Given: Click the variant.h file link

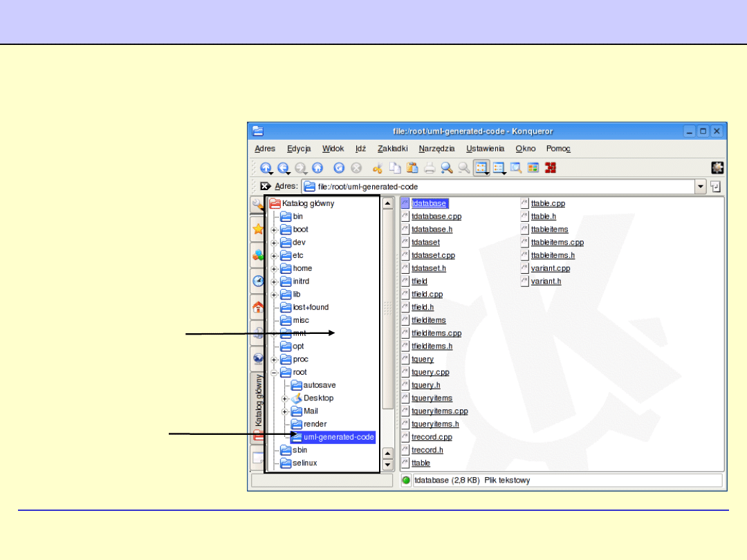Looking at the screenshot, I should pyautogui.click(x=546, y=281).
